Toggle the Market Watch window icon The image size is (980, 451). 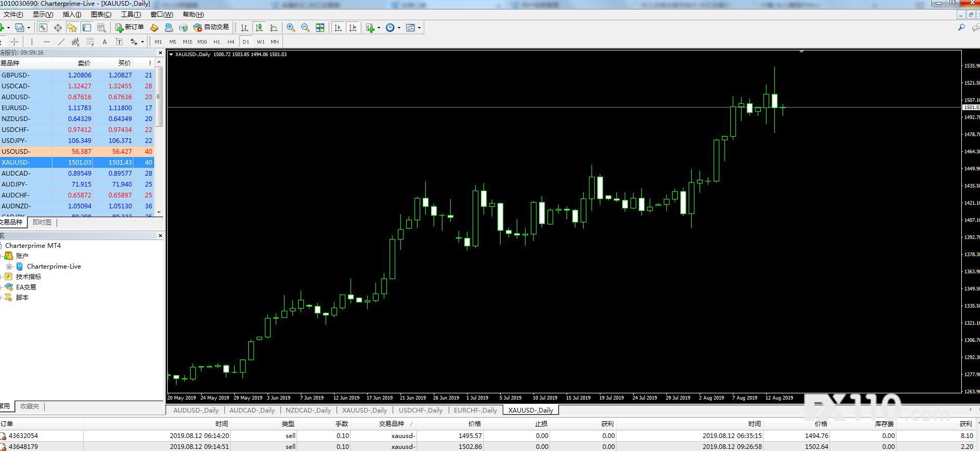pos(43,28)
